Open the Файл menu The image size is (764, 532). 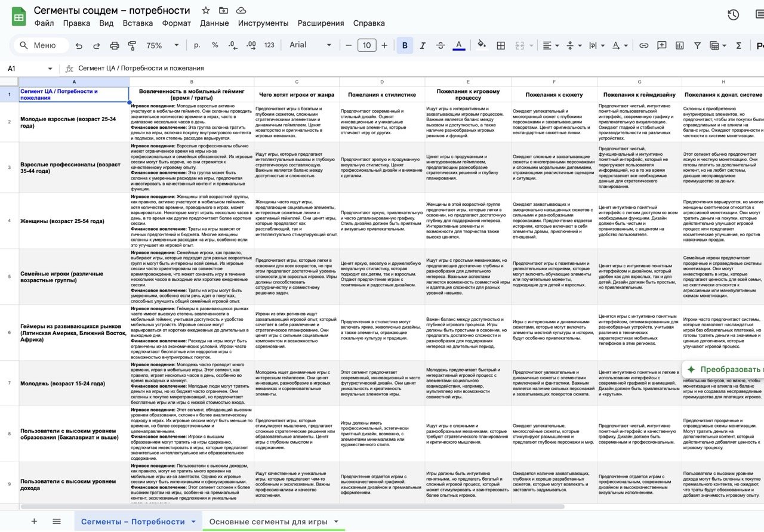pyautogui.click(x=44, y=23)
